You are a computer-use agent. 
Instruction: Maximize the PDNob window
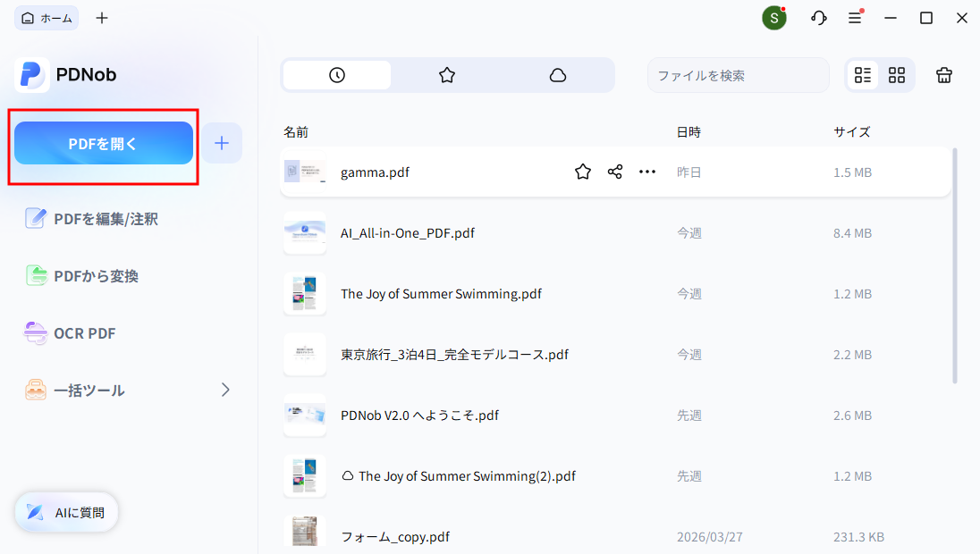tap(926, 18)
